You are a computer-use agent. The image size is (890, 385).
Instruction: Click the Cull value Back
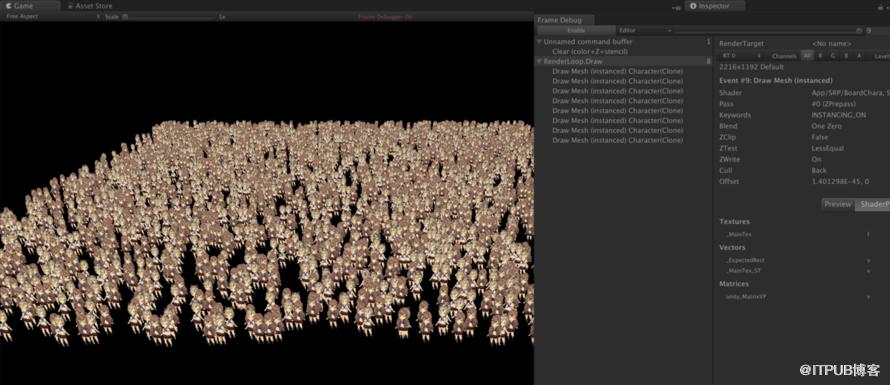[x=819, y=170]
